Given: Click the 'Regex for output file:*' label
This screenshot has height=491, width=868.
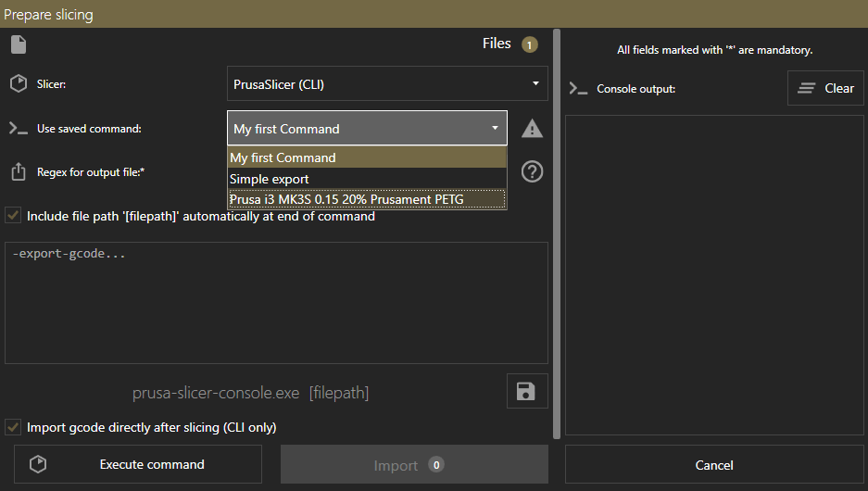Looking at the screenshot, I should 91,172.
